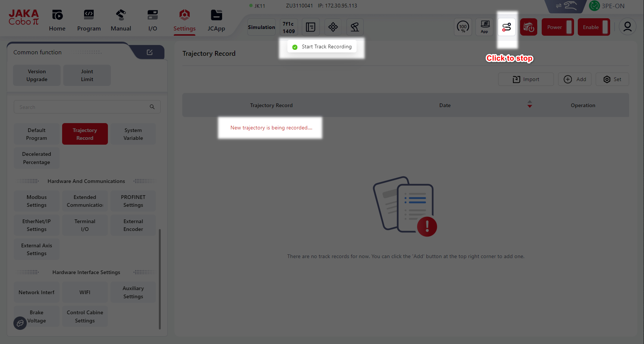Toggle the Enable switch
Image resolution: width=644 pixels, height=344 pixels.
click(593, 27)
